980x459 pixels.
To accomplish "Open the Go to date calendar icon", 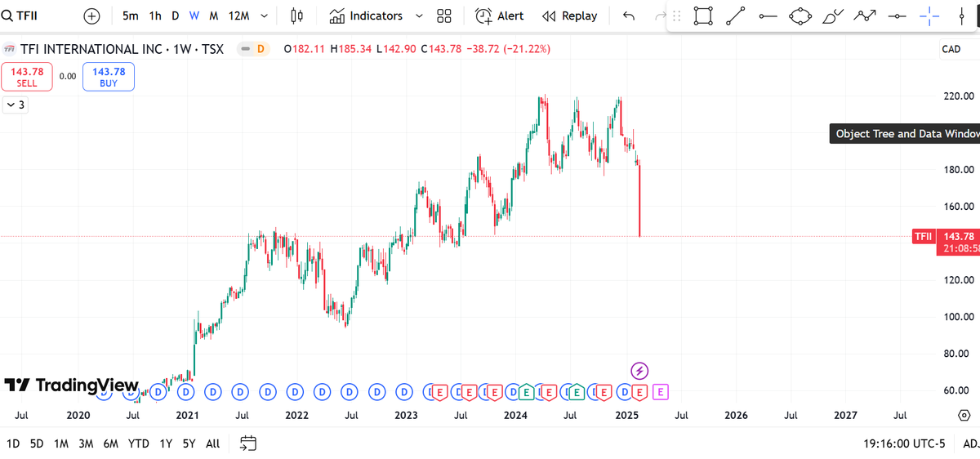I will 248,443.
